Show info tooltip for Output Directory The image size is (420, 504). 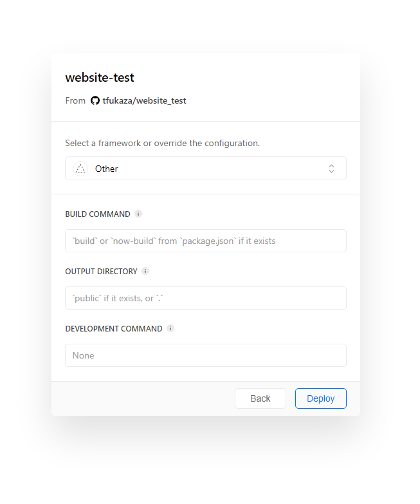pyautogui.click(x=145, y=271)
